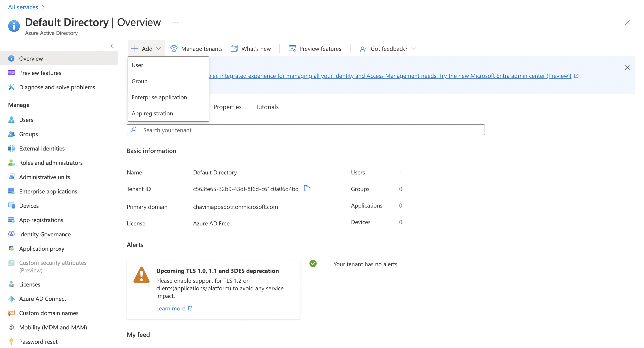Screen dimensions: 644x348
Task: Click the What's new button label
Action: click(256, 49)
